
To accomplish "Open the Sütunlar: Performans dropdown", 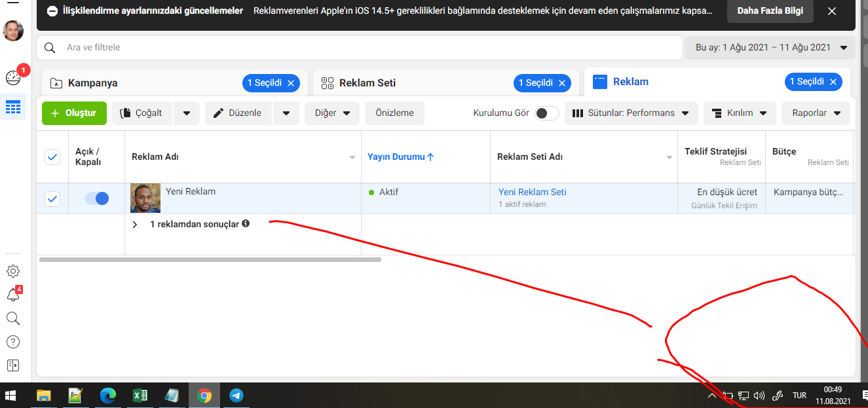I will click(x=631, y=113).
